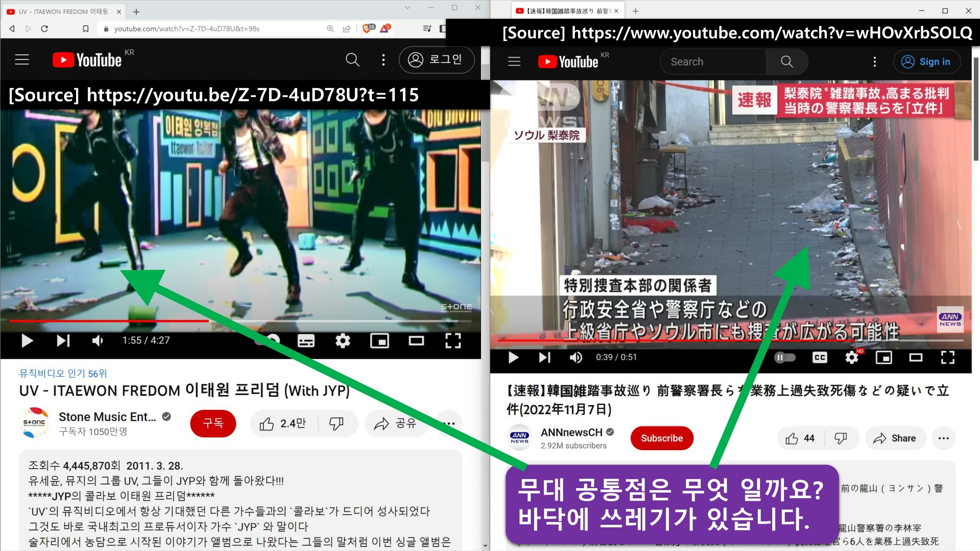Toggle autoplay switch on right video player
This screenshot has width=980, height=551.
785,358
